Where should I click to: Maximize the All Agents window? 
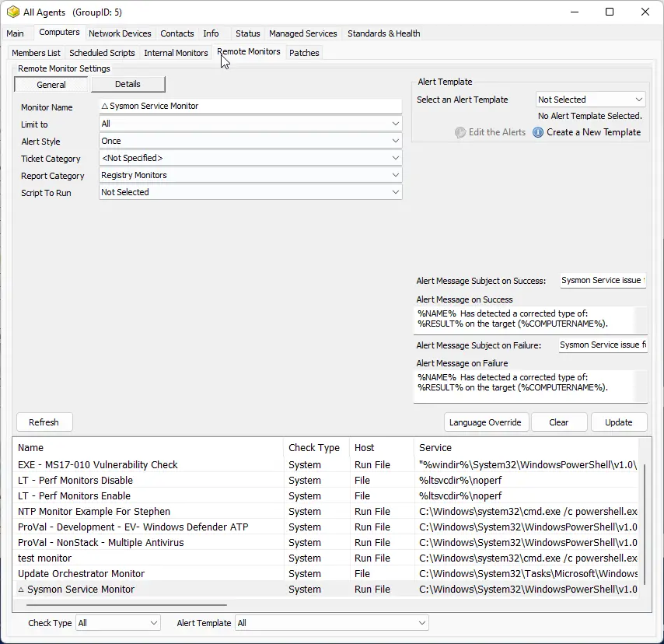[610, 12]
